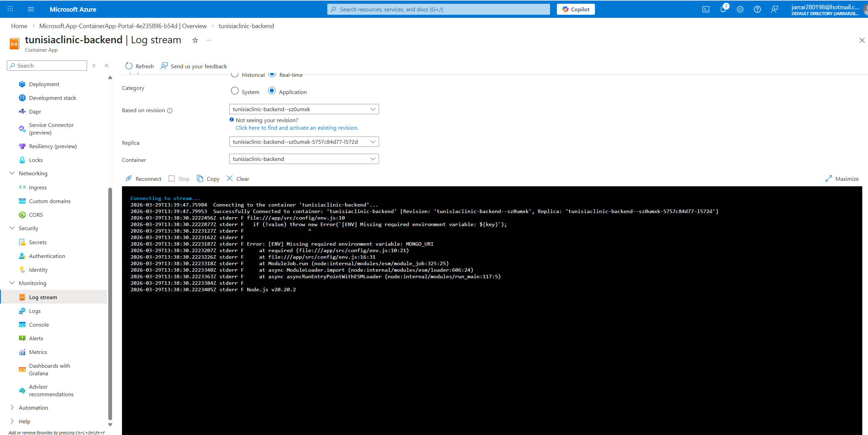The image size is (868, 435).
Task: Collapse the Monitoring section
Action: click(12, 283)
